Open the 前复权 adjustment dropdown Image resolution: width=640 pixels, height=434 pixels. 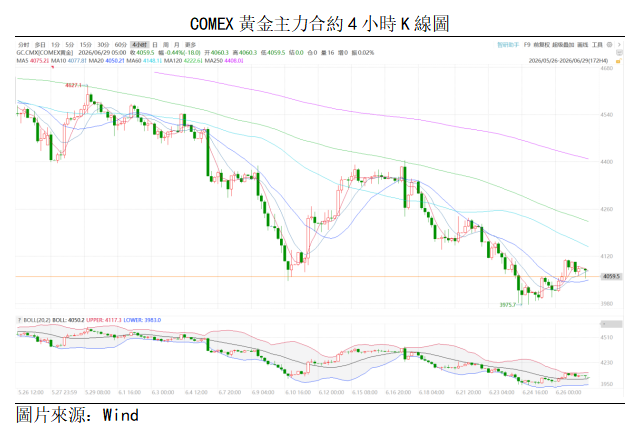click(x=542, y=45)
